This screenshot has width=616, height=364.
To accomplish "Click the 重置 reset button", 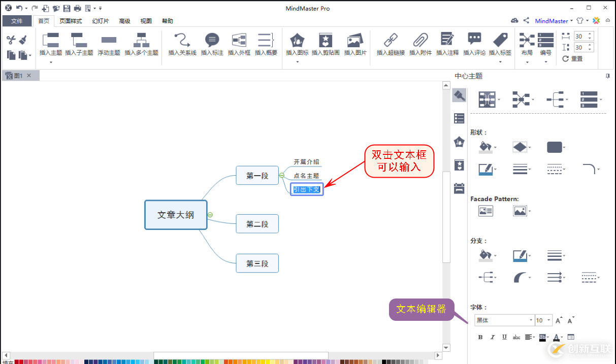I will click(573, 59).
